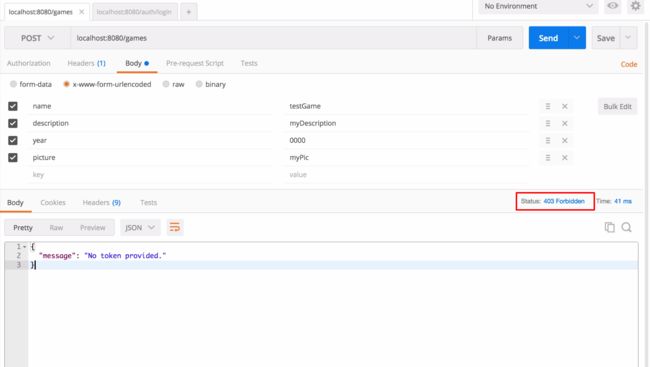Click the 41 ms time value
Image resolution: width=650 pixels, height=367 pixels.
[623, 201]
